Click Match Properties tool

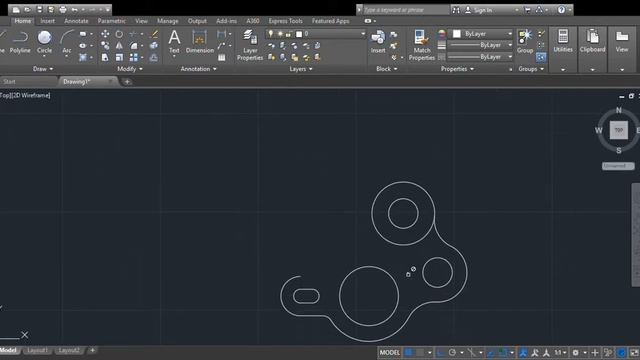tap(422, 45)
